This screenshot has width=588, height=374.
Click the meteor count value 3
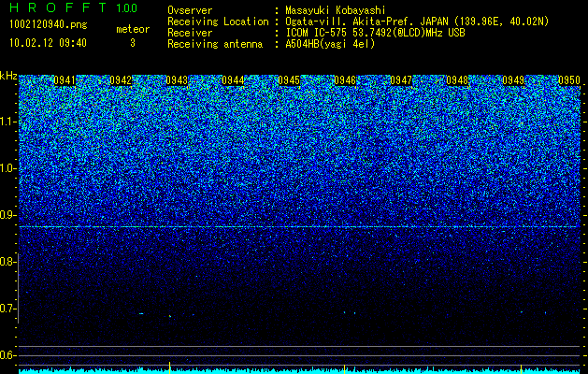[x=133, y=43]
